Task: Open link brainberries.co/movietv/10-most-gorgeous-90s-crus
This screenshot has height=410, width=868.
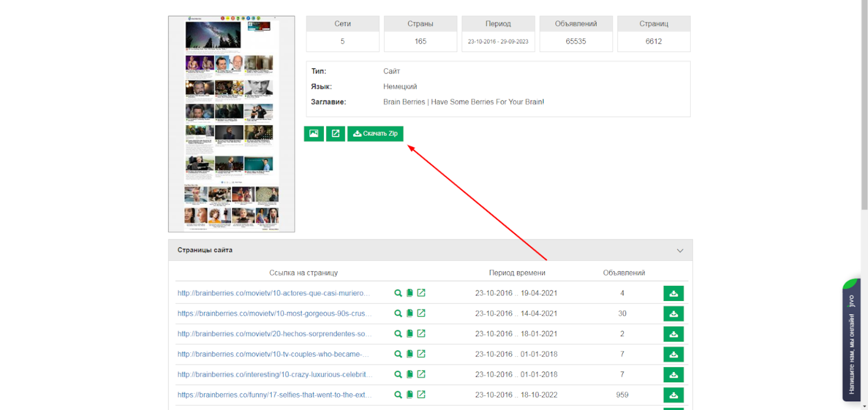Action: click(x=275, y=313)
